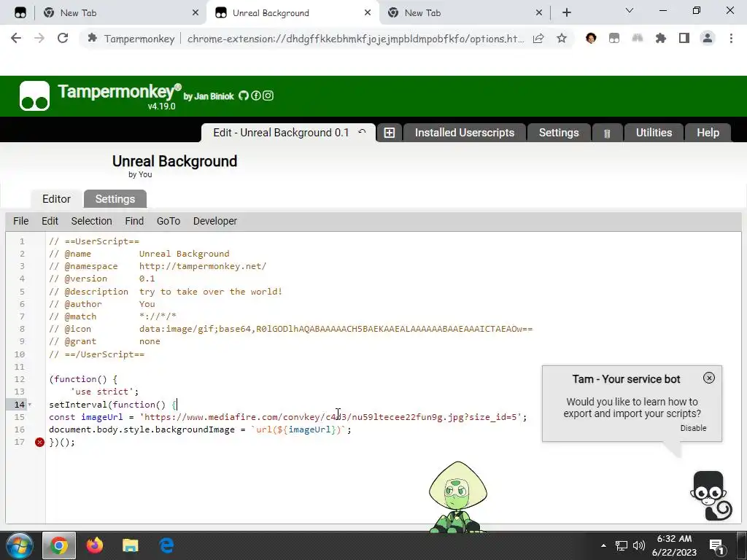The width and height of the screenshot is (747, 560).
Task: Click the Tampermonkey logo icon in header
Action: coord(34,96)
